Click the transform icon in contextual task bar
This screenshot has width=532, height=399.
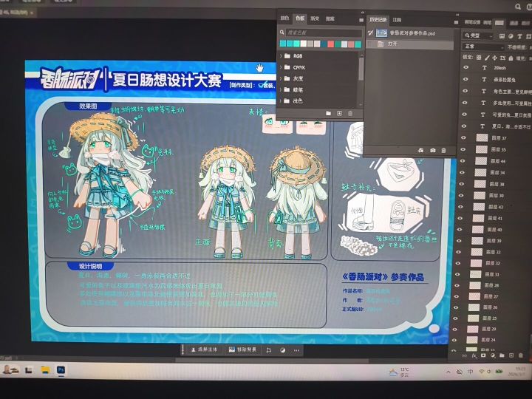point(269,350)
